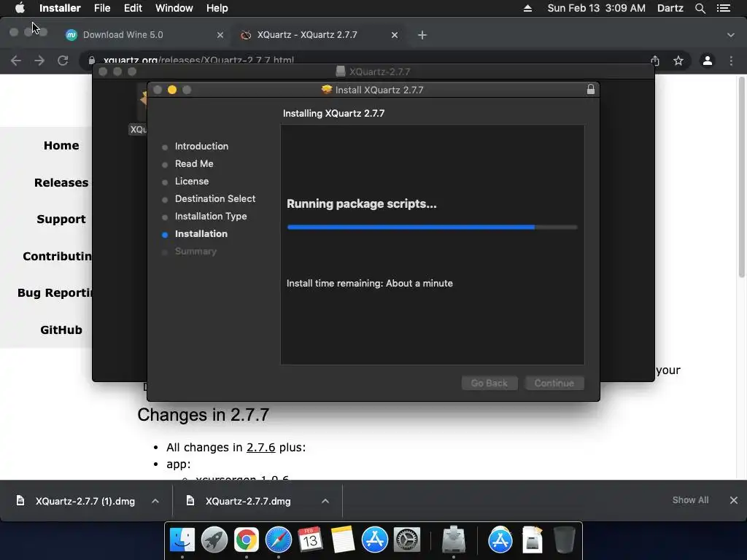The image size is (747, 560).
Task: Open the Edit menu
Action: [133, 8]
